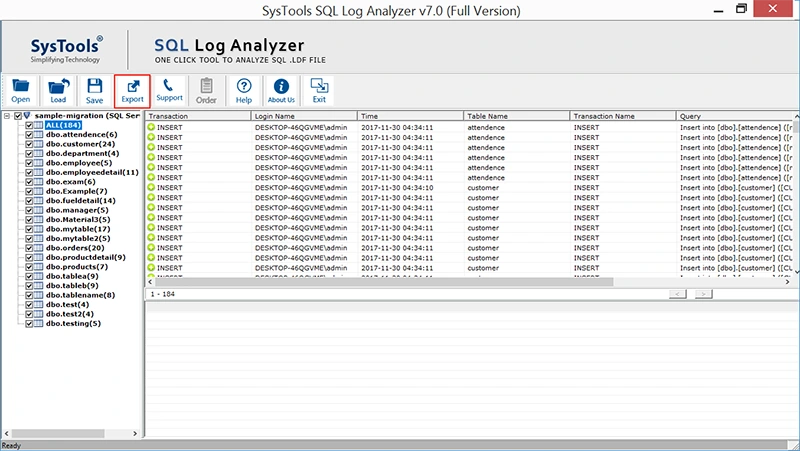This screenshot has height=451, width=800.
Task: Sort by Time column header
Action: pyautogui.click(x=410, y=116)
